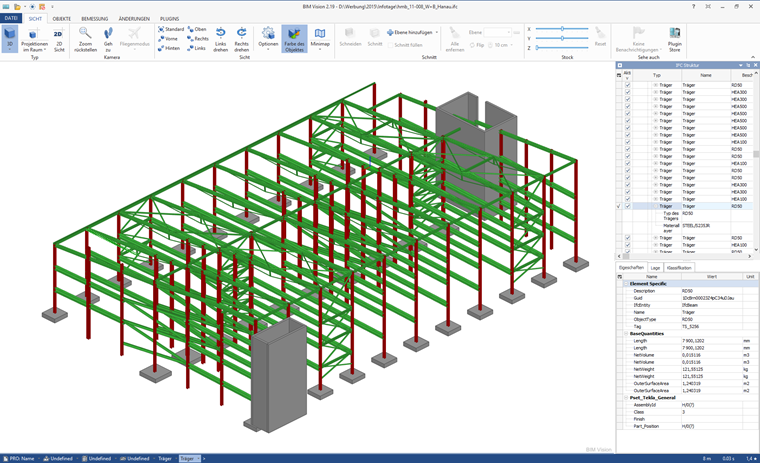Switch to the ÄNDERUNGEN ribbon tab
760x463 pixels.
click(x=134, y=18)
